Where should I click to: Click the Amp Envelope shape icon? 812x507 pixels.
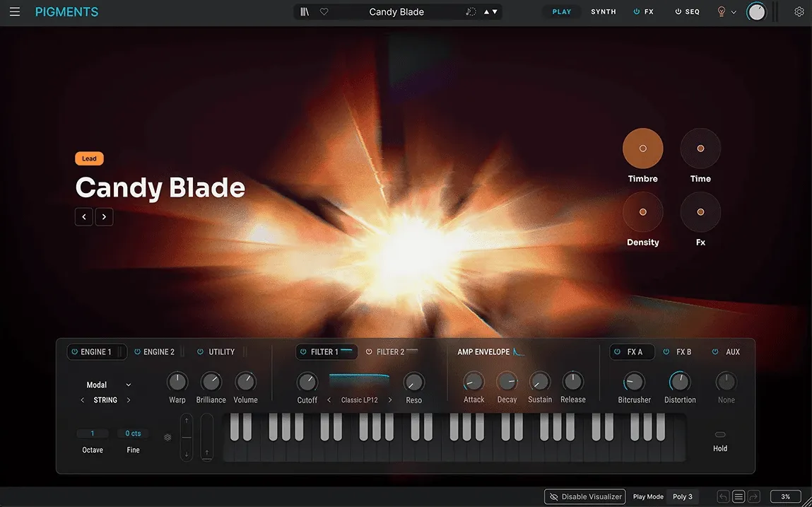tap(519, 352)
